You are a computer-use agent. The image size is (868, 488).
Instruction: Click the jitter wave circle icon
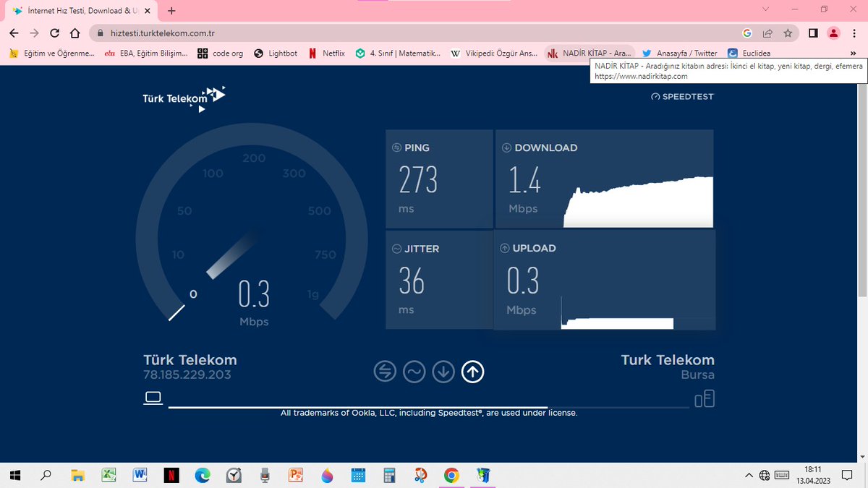414,371
